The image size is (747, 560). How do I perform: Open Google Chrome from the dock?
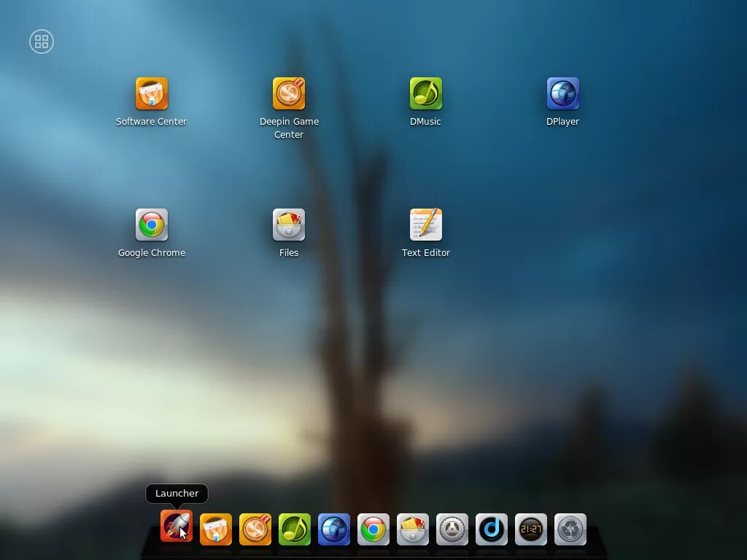pyautogui.click(x=373, y=529)
